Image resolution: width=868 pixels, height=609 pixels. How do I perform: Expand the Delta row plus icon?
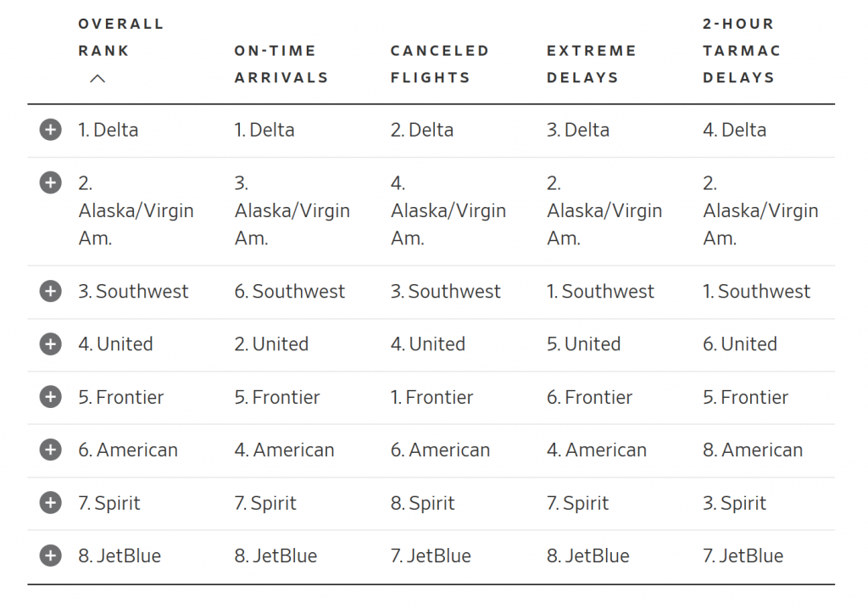pyautogui.click(x=50, y=130)
